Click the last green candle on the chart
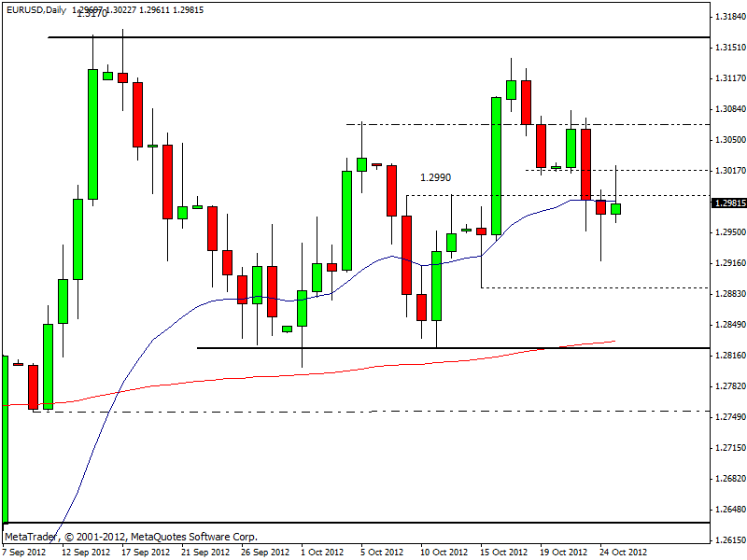The image size is (747, 560). tap(616, 209)
